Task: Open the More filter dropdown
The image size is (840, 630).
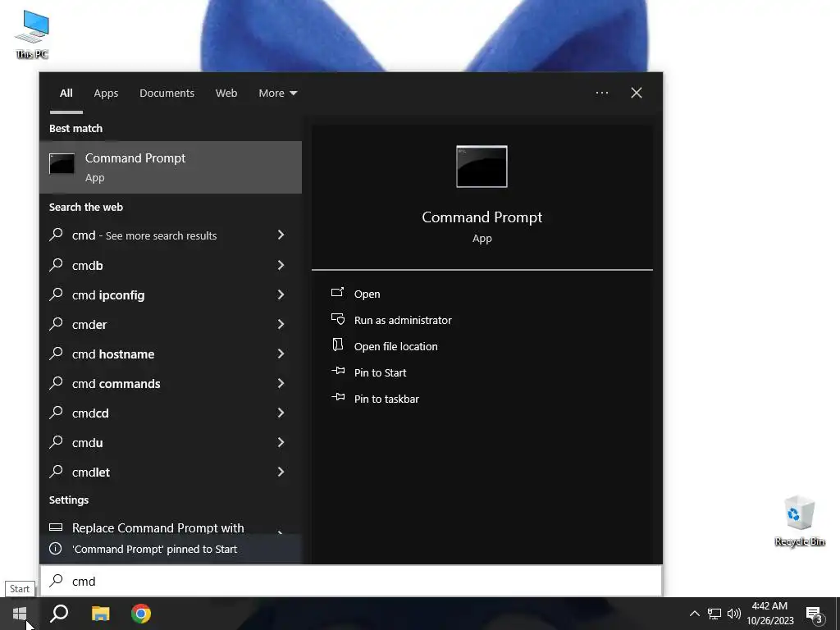Action: (x=277, y=94)
